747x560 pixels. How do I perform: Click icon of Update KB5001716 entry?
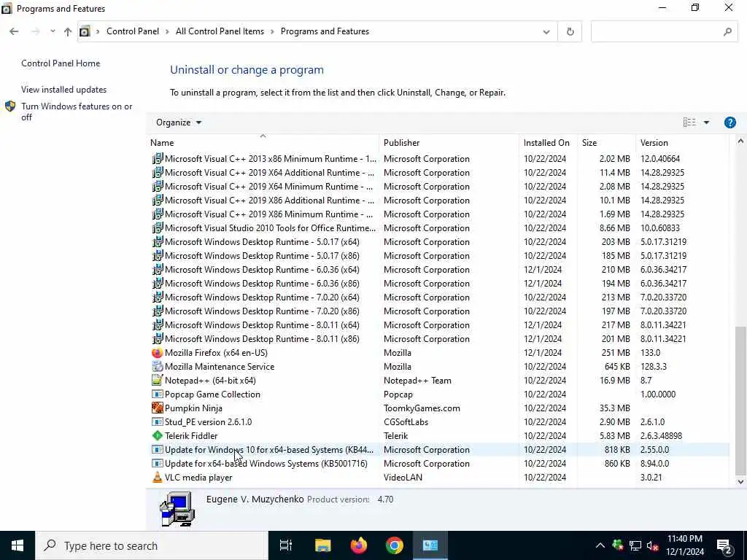coord(158,463)
